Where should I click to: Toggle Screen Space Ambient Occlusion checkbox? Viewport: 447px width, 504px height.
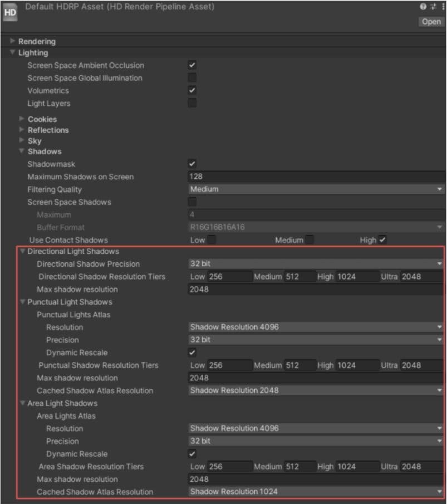pyautogui.click(x=192, y=65)
